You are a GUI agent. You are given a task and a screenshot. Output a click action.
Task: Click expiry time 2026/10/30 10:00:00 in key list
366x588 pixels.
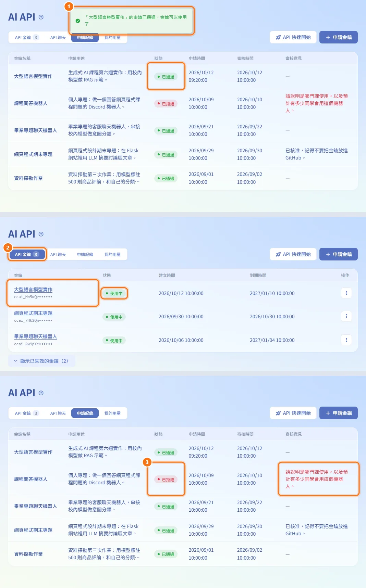(x=272, y=317)
